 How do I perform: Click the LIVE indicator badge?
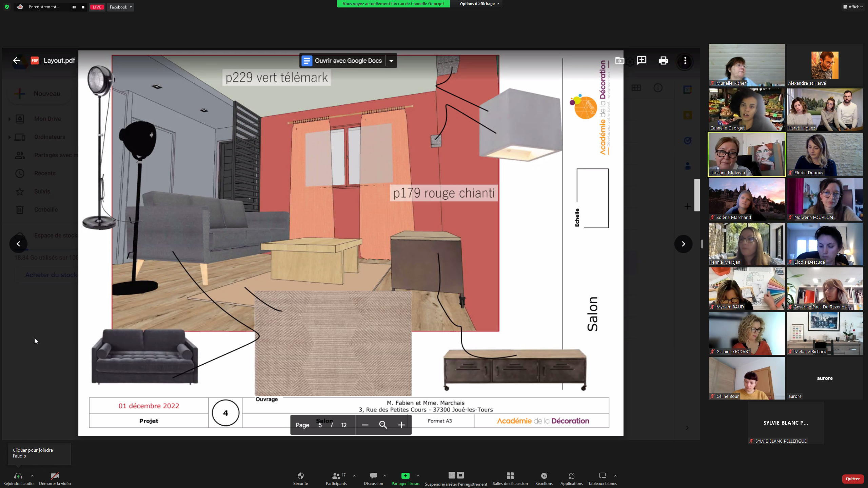(x=97, y=7)
